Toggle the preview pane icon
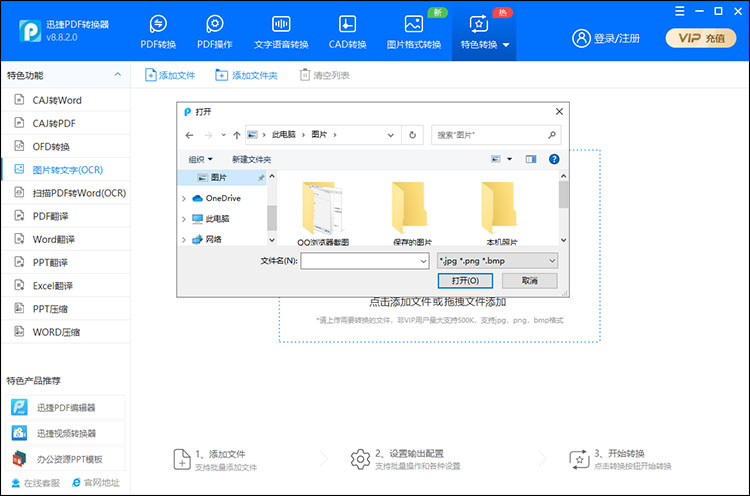Viewport: 750px width, 496px height. [x=530, y=159]
